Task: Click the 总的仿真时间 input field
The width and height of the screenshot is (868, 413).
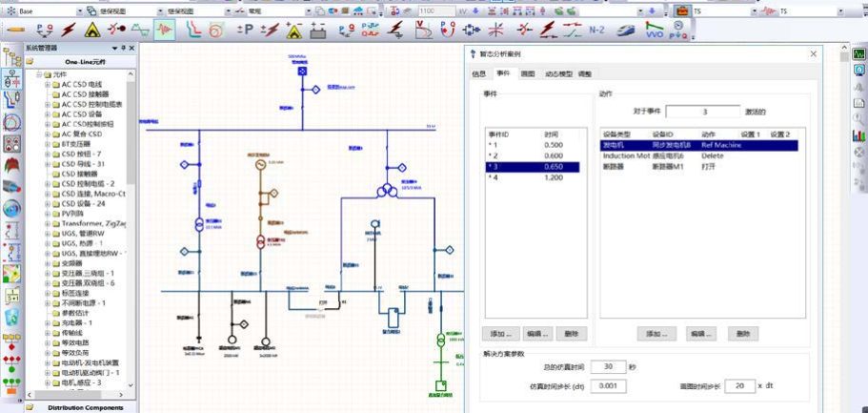Action: click(x=607, y=366)
